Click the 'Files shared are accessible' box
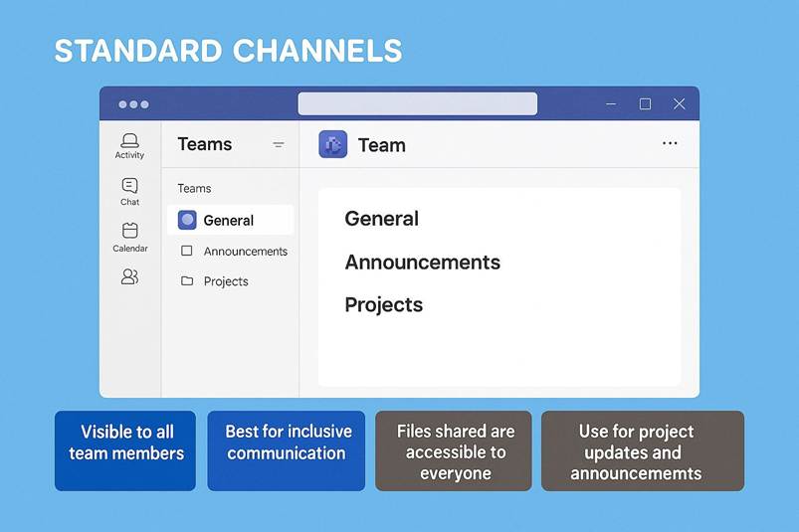 [x=454, y=450]
